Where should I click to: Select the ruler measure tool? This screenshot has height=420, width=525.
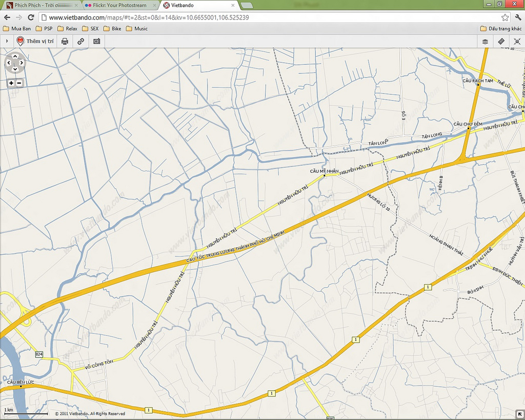[501, 41]
